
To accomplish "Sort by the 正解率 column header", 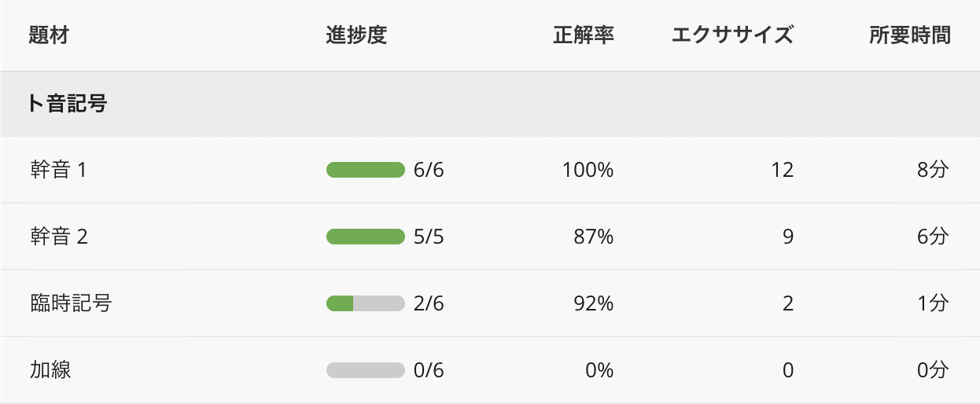I will click(583, 35).
